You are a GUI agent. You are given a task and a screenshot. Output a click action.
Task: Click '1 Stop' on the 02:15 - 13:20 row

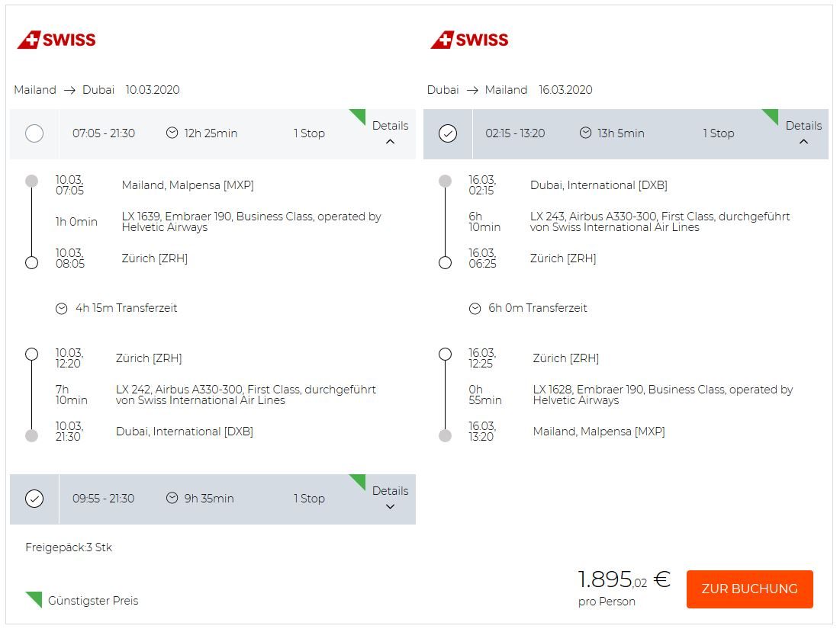pyautogui.click(x=719, y=133)
